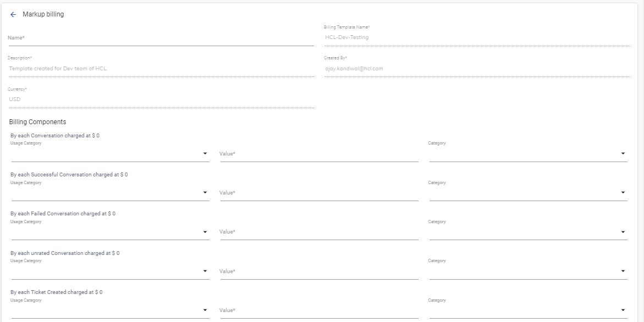The height and width of the screenshot is (322, 644).
Task: Enter Value for each Conversation charge
Action: tap(319, 154)
